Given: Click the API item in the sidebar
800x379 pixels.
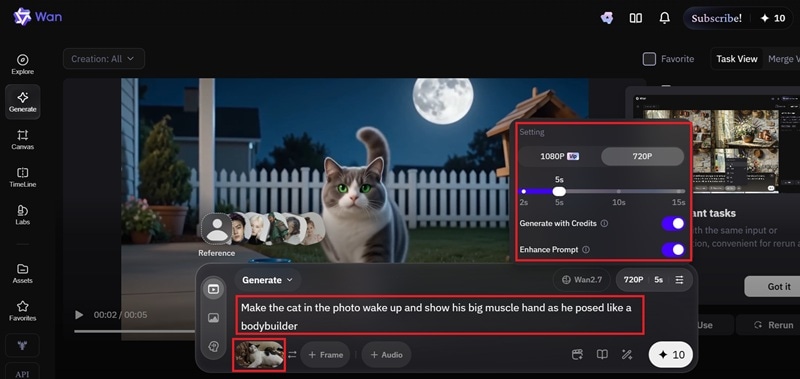Looking at the screenshot, I should [x=22, y=372].
